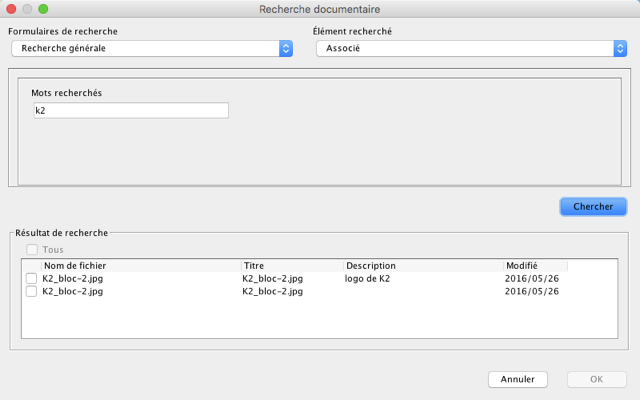Sort results by Modifié column header
Image resolution: width=640 pixels, height=400 pixels.
(535, 266)
